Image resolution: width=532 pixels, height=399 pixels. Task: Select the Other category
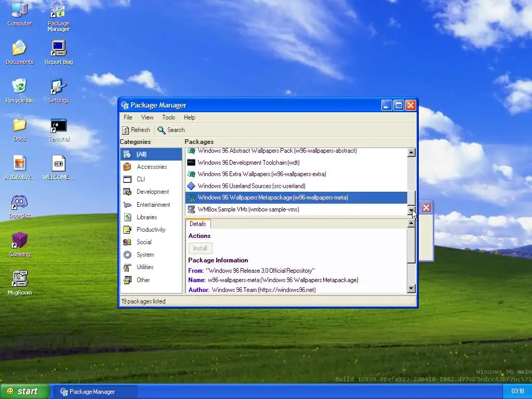click(x=151, y=280)
